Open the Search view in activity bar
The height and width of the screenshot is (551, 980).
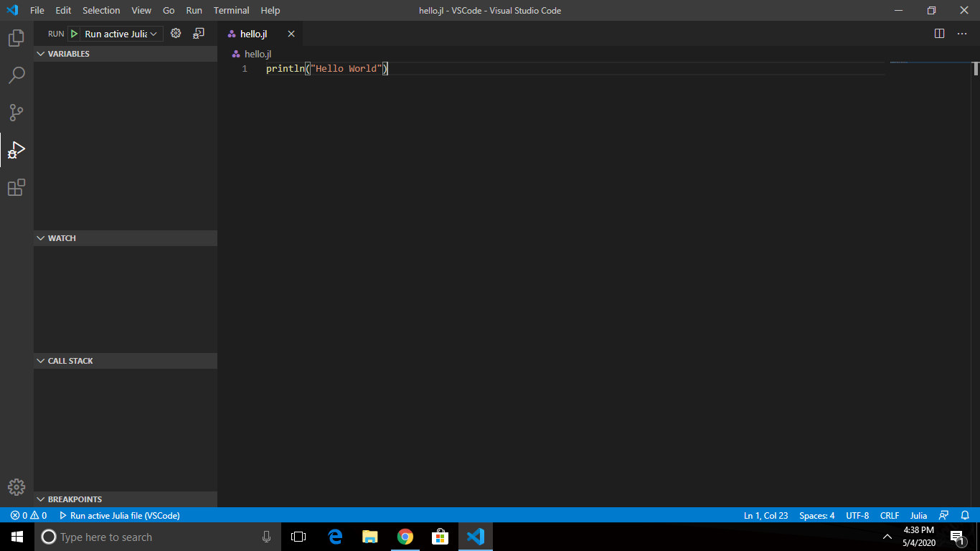pos(17,75)
